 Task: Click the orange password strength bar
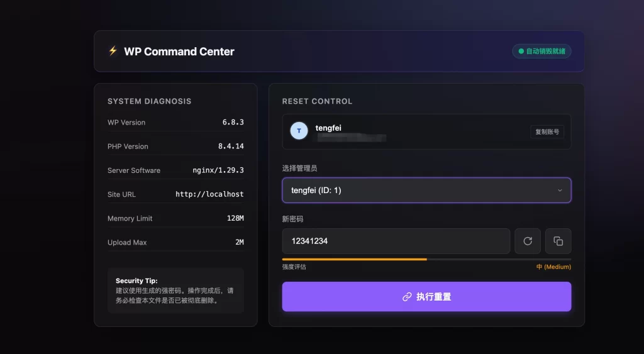click(x=354, y=259)
